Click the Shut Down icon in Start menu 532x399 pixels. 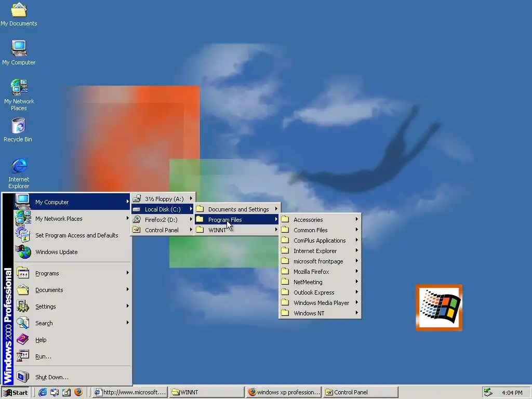23,377
